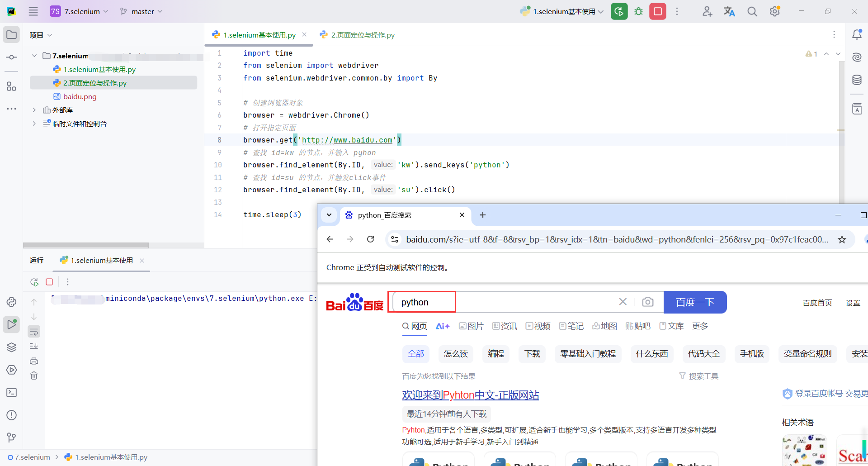This screenshot has width=868, height=466.
Task: Open the Commit tool window icon
Action: (x=11, y=57)
